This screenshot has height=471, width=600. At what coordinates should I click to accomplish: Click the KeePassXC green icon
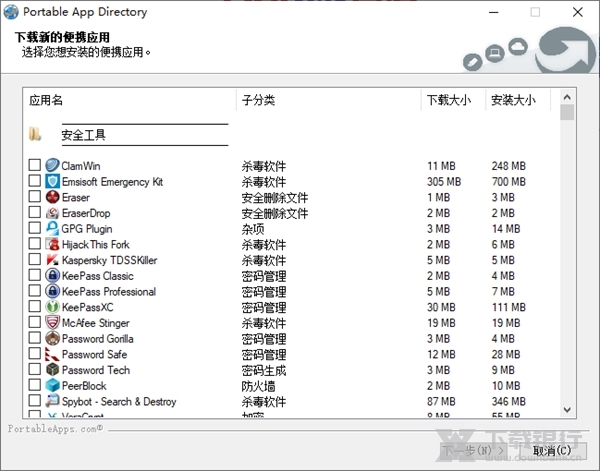[52, 307]
